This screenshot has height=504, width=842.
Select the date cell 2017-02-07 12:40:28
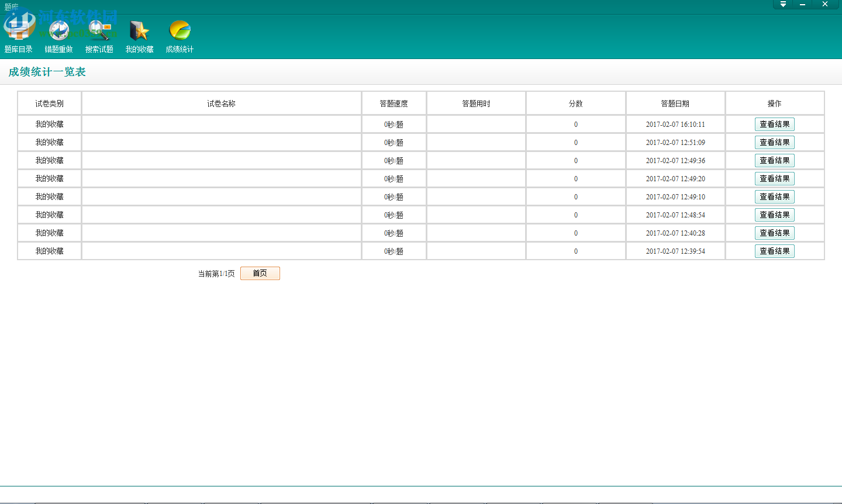pyautogui.click(x=675, y=233)
